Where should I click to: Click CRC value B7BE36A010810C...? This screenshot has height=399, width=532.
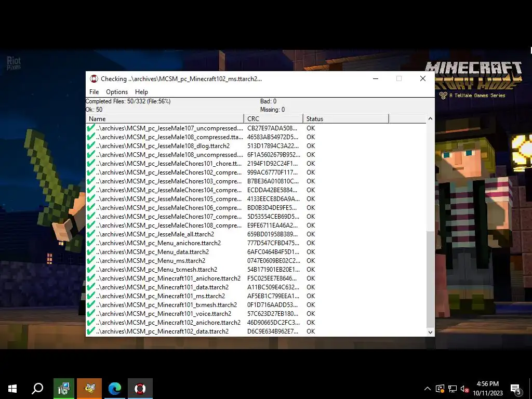coord(273,181)
